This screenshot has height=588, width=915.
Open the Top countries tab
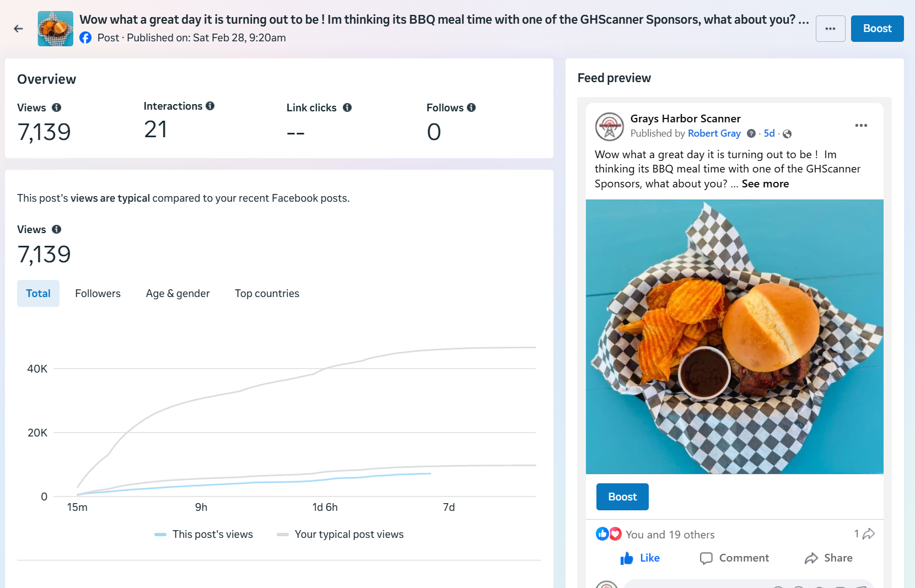tap(267, 294)
